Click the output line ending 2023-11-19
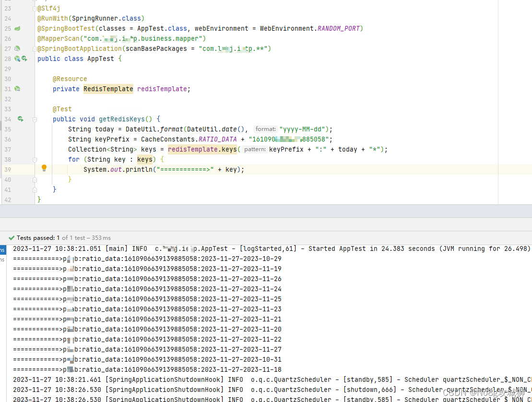 147,269
